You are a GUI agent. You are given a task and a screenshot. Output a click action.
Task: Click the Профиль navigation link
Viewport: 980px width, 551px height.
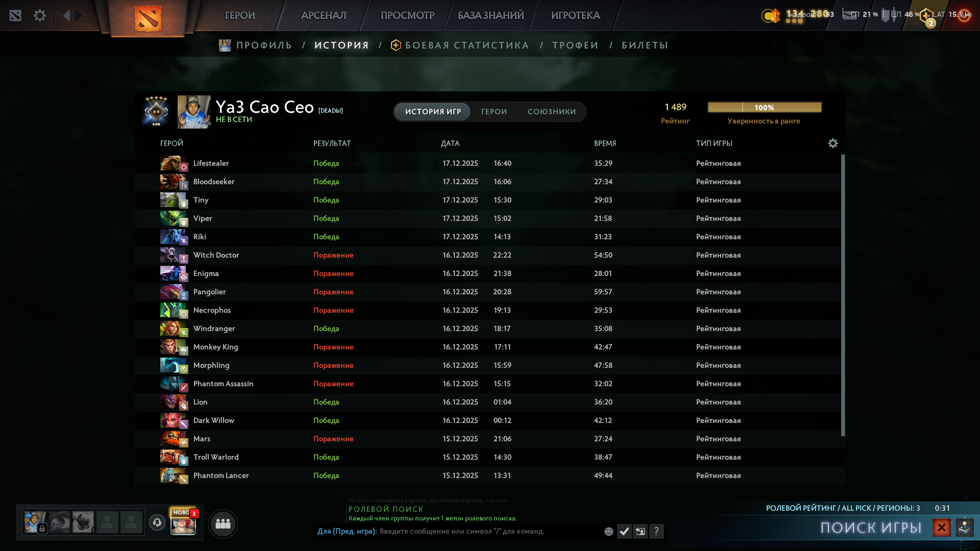[263, 45]
